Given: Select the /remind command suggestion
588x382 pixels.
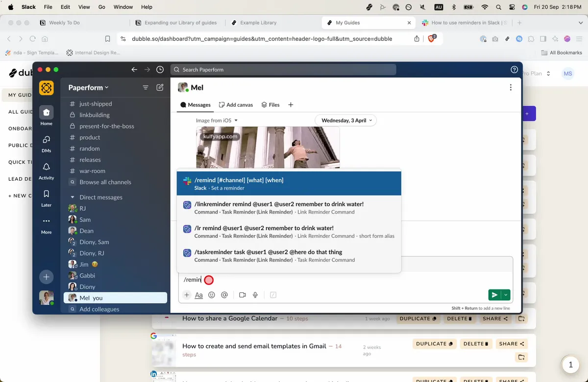Looking at the screenshot, I should pyautogui.click(x=289, y=183).
